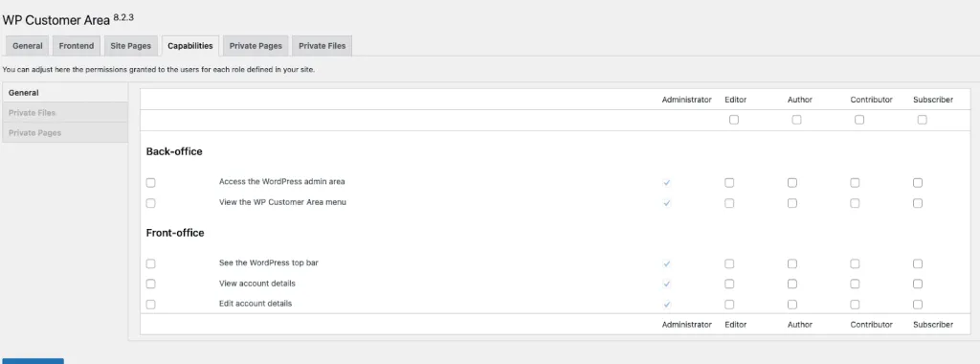Select Private Pages in the capabilities sidebar
This screenshot has width=980, height=364.
click(x=65, y=132)
